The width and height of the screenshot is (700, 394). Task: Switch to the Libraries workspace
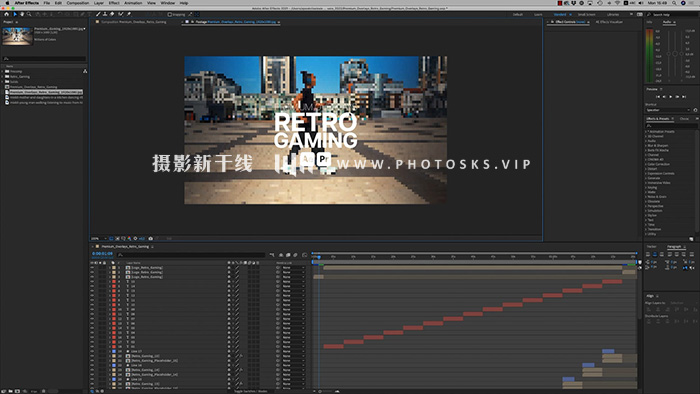[x=612, y=14]
